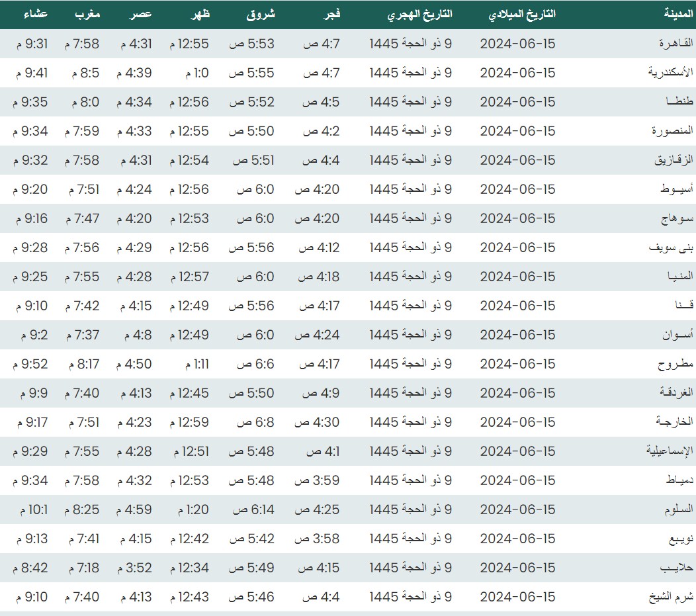
Task: Click the شرم الشيخ city name
Action: pos(670,597)
